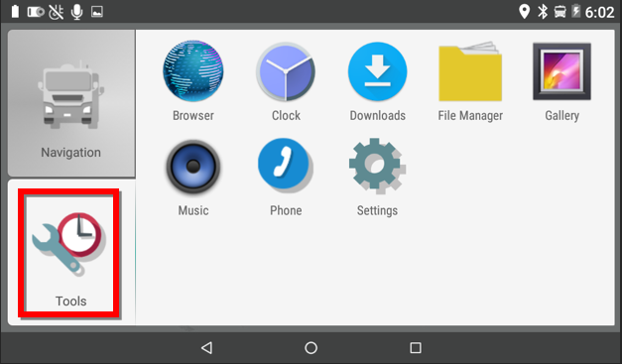Select the Navigation truck tile

point(71,103)
